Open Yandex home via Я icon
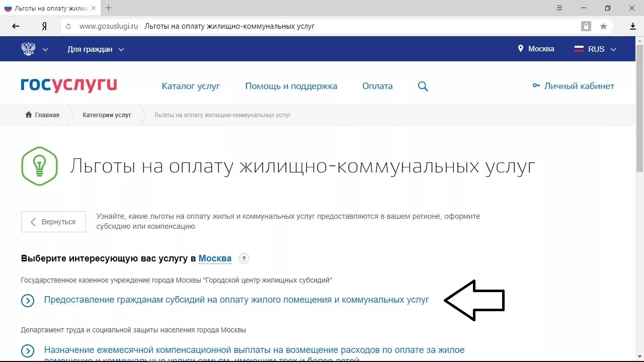Image resolution: width=644 pixels, height=362 pixels. tap(44, 26)
